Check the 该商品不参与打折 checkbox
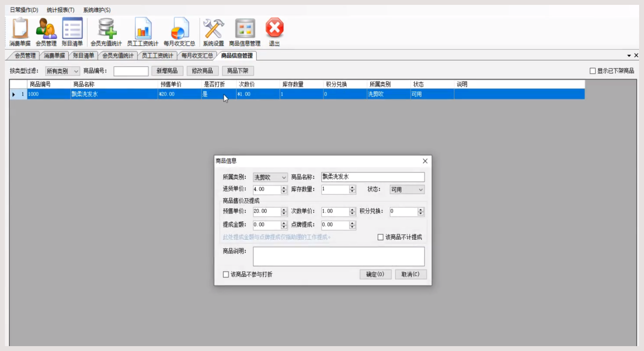The image size is (644, 351). (x=226, y=274)
